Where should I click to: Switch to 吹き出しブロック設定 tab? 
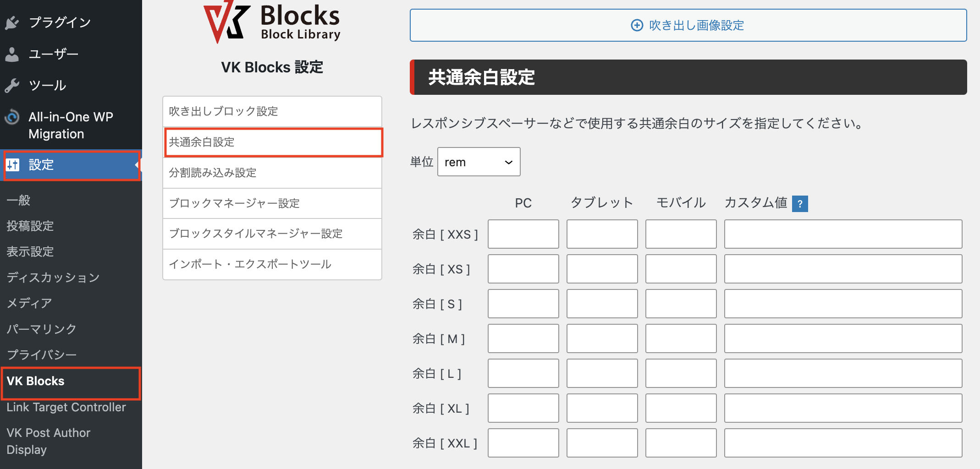pyautogui.click(x=272, y=111)
